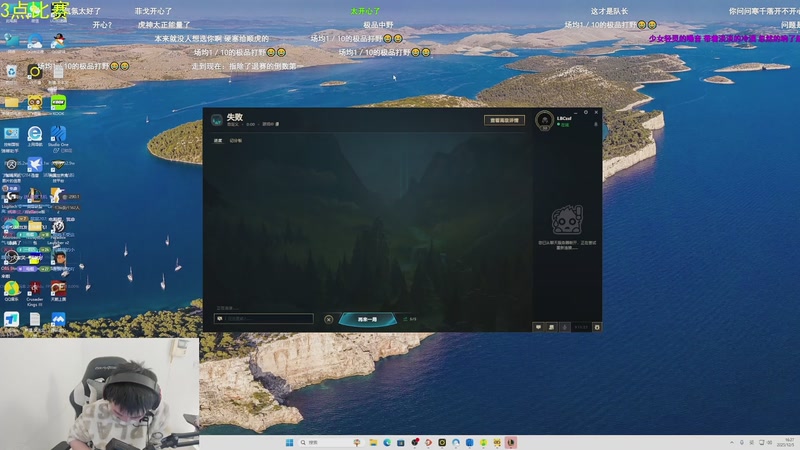Click the rightmost icon in client footer
This screenshot has height=450, width=800.
point(597,326)
